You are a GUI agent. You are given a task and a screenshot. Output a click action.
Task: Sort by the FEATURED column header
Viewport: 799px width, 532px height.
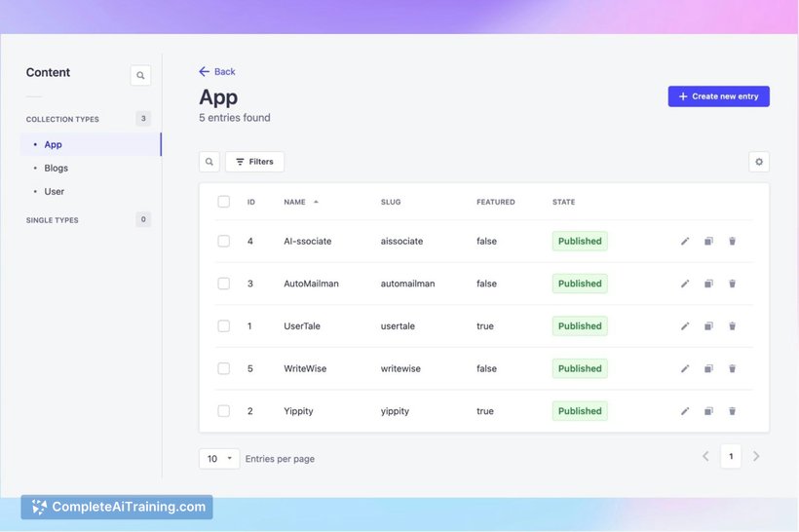click(x=496, y=202)
